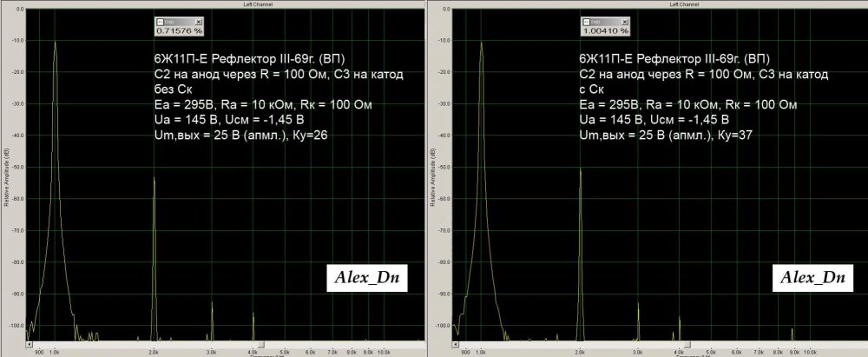Click the left plot's scrollbar left arrow
Viewport: 868px width, 357px height.
[29, 345]
